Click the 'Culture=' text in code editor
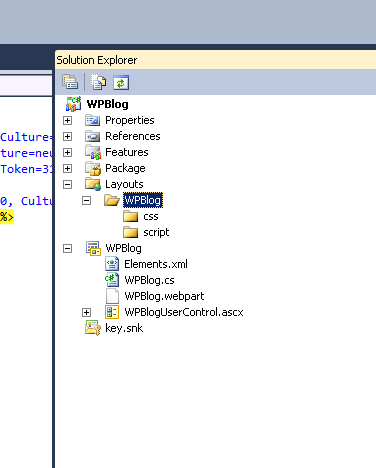 click(x=26, y=137)
